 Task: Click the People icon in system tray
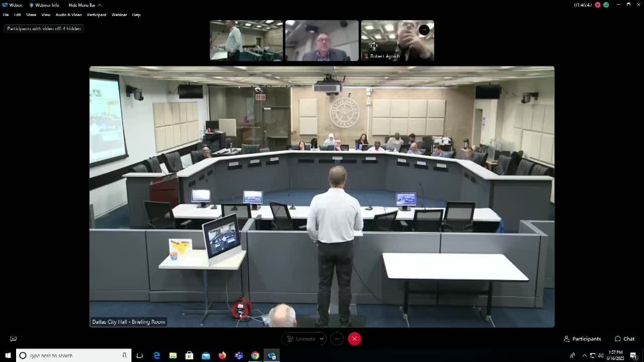pos(573,355)
